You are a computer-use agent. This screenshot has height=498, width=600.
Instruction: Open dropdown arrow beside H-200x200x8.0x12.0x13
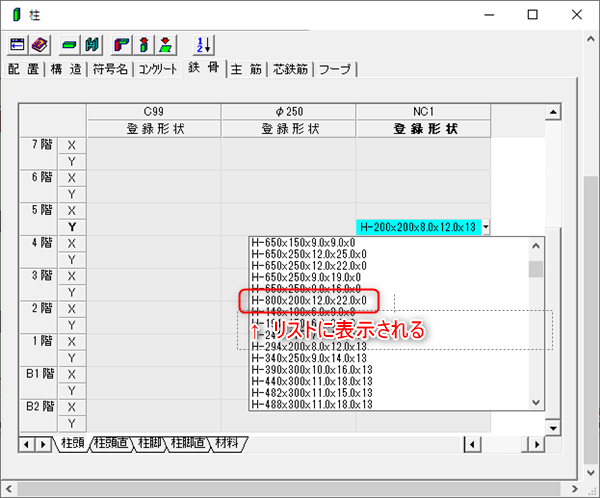486,227
